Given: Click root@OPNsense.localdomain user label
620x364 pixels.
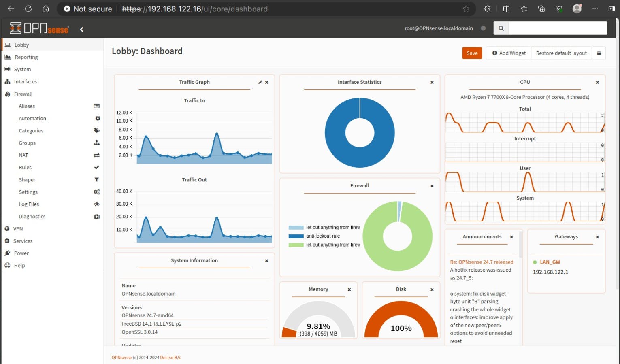Looking at the screenshot, I should point(439,28).
